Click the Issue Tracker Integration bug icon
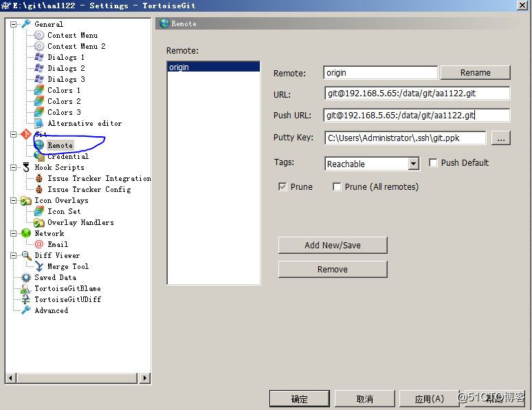This screenshot has width=532, height=410. [39, 178]
